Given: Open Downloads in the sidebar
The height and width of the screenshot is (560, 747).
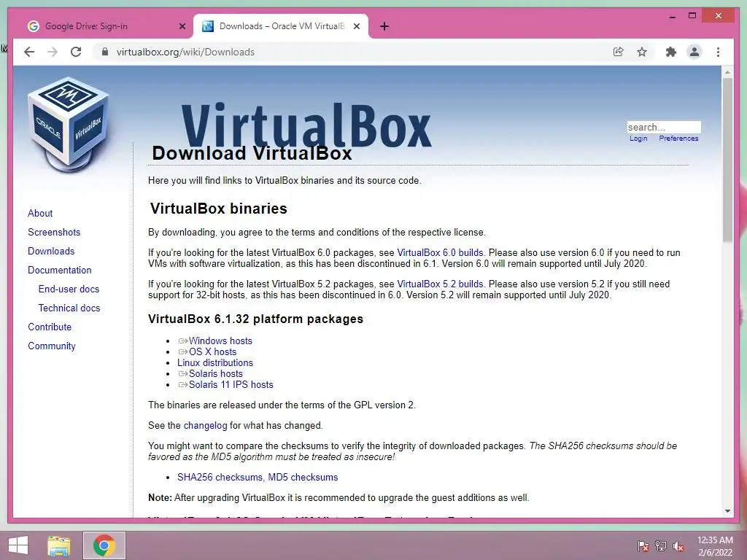Looking at the screenshot, I should tap(51, 252).
